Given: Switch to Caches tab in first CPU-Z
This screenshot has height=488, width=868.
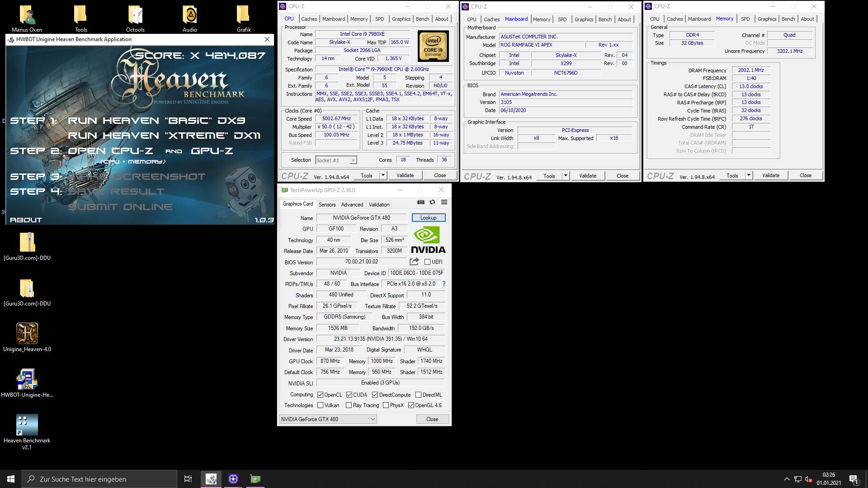Looking at the screenshot, I should pyautogui.click(x=309, y=19).
